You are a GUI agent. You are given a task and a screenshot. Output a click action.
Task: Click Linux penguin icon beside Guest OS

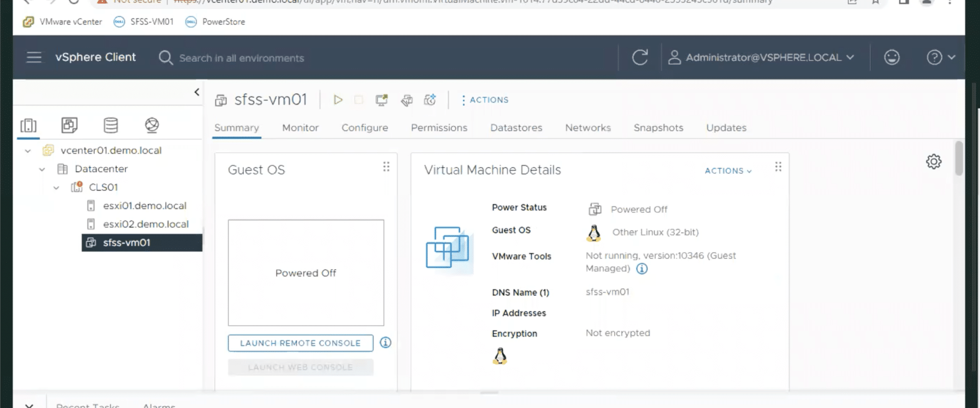click(x=594, y=233)
